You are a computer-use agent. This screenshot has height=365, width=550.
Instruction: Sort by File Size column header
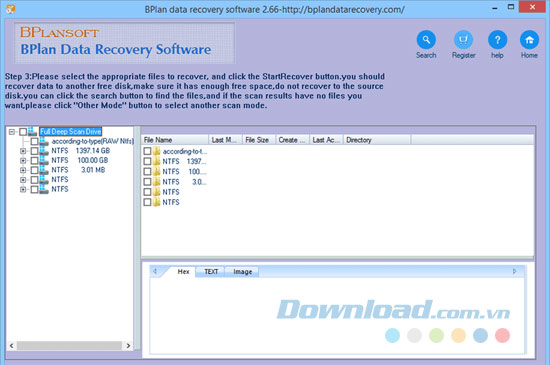(x=259, y=140)
